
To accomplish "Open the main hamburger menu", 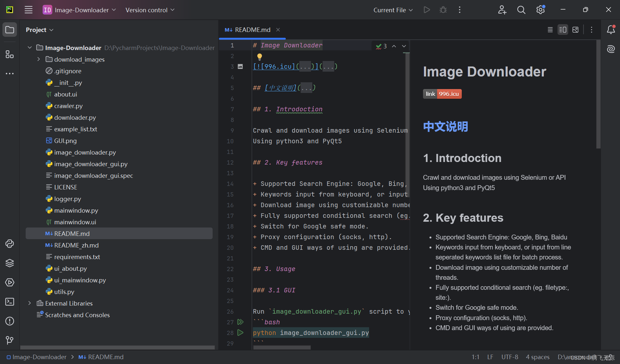I will coord(28,10).
